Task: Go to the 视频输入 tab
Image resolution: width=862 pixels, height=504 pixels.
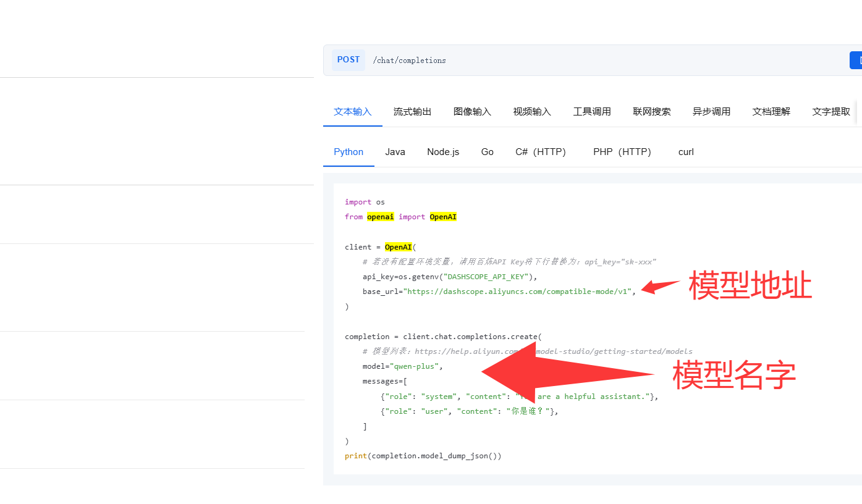Action: tap(532, 112)
